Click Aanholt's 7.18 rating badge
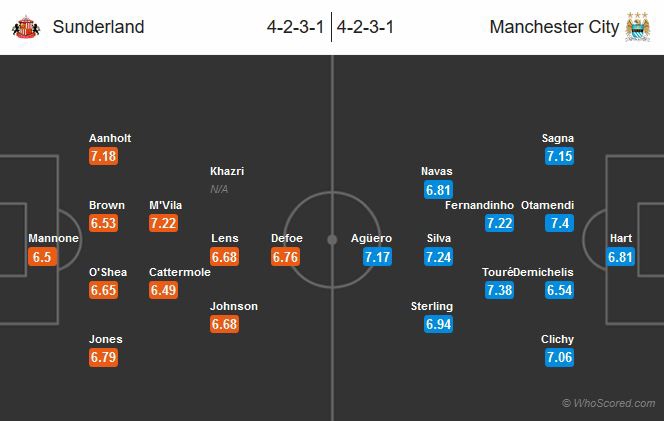This screenshot has width=664, height=421. point(105,156)
